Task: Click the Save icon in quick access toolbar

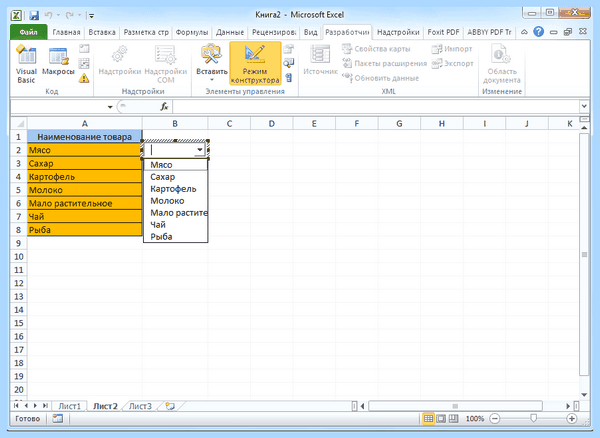Action: pyautogui.click(x=34, y=15)
